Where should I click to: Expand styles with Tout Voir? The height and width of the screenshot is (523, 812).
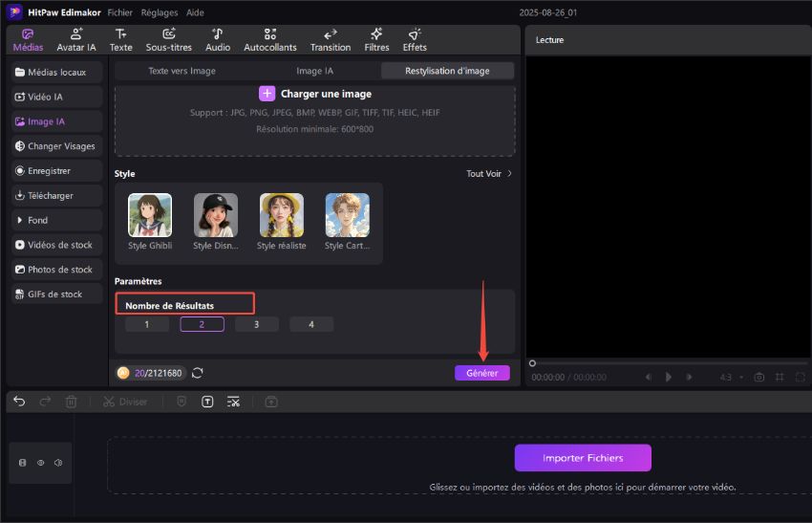click(x=489, y=174)
